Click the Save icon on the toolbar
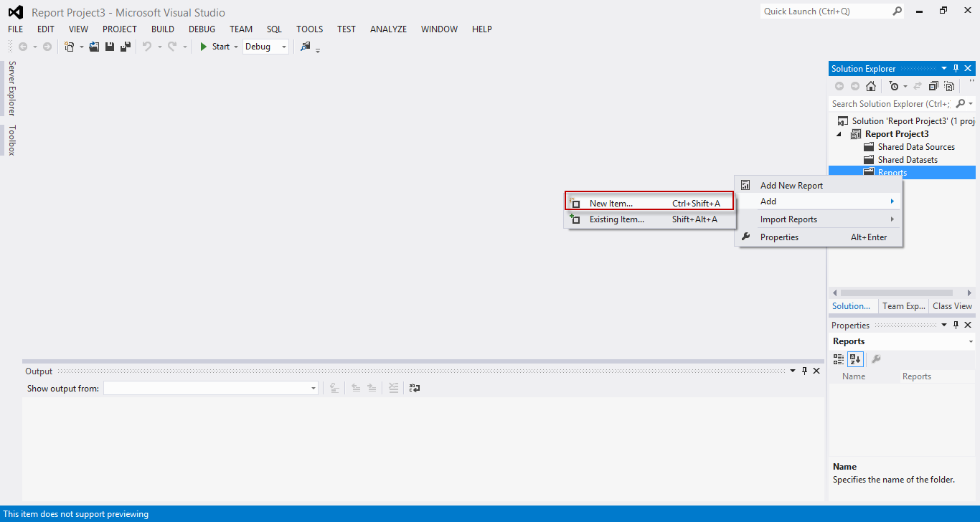The image size is (980, 522). pos(109,46)
